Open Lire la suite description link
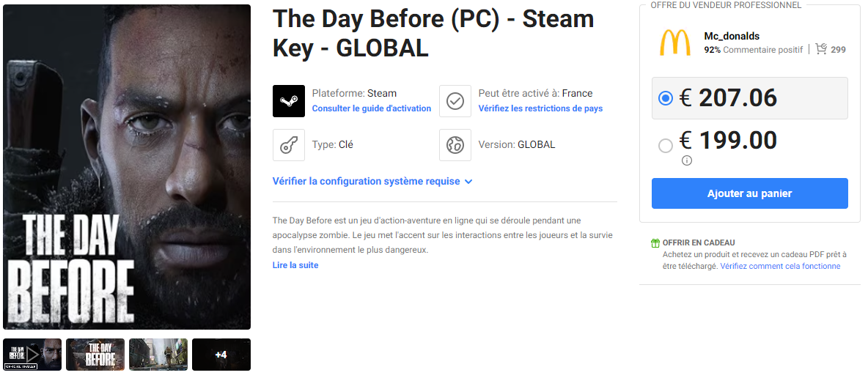868x378 pixels. pos(295,265)
